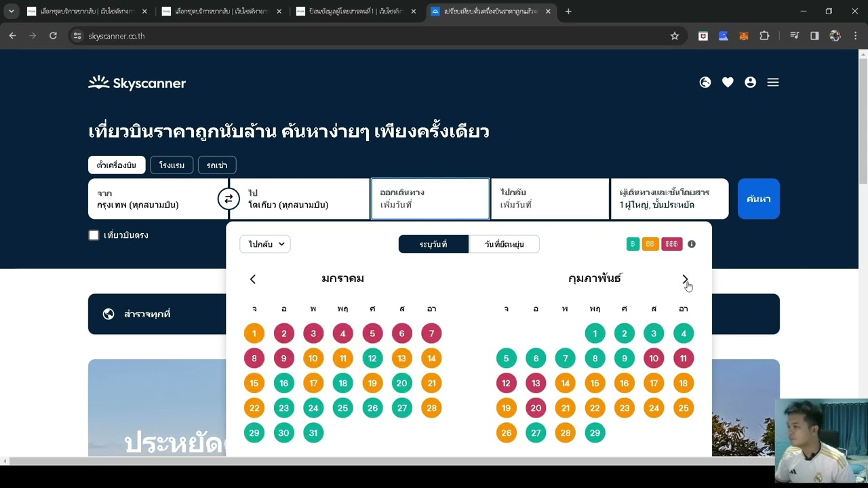Click the Skyscanner logo
The width and height of the screenshot is (868, 488).
pyautogui.click(x=137, y=83)
